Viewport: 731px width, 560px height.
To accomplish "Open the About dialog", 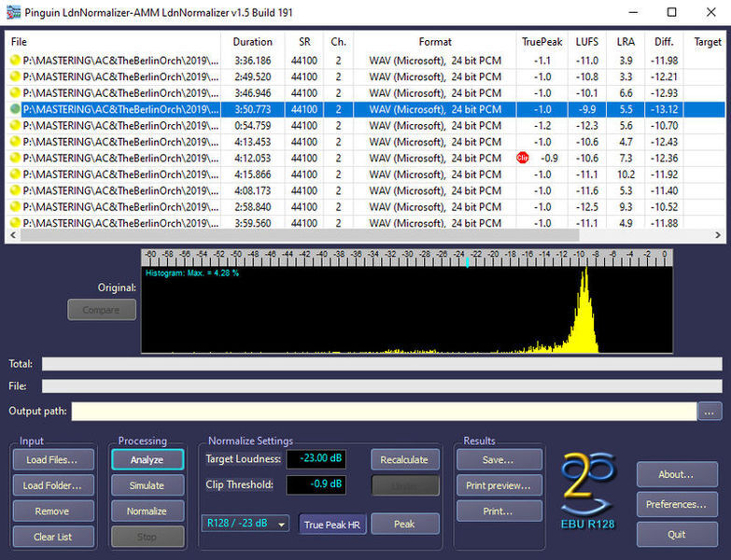I will 677,474.
